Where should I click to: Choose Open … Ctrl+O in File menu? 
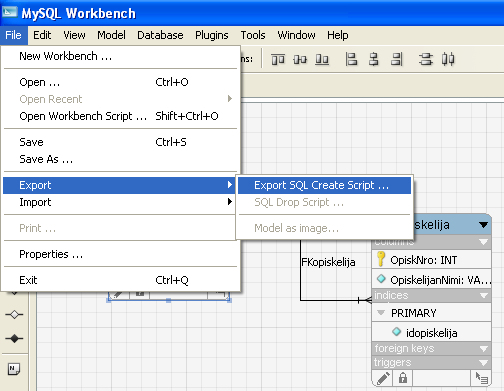(119, 82)
